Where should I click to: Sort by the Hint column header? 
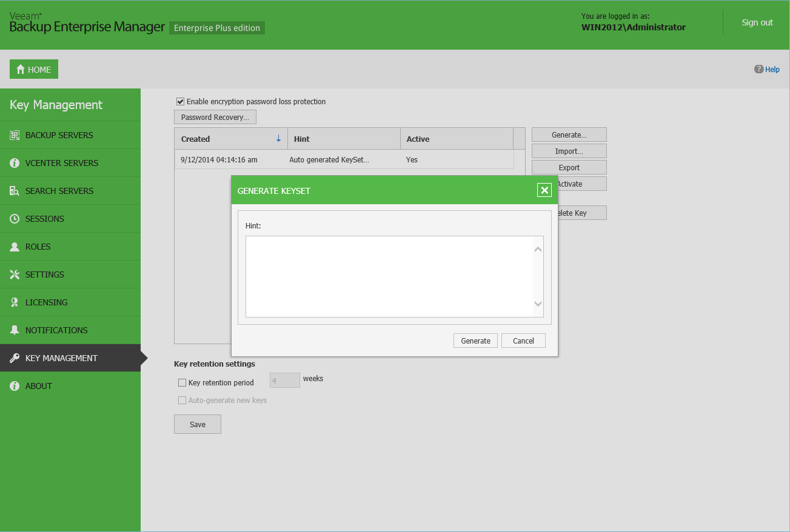click(344, 139)
